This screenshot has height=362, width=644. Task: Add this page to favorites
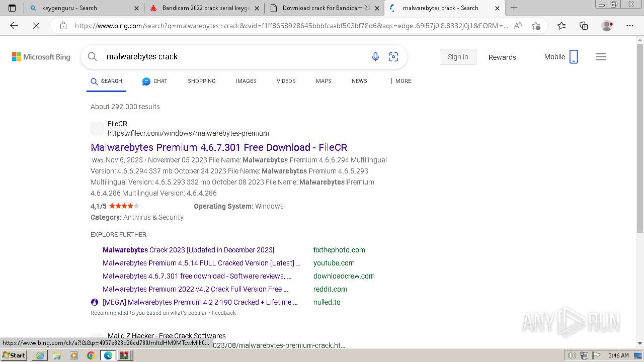pos(536,26)
